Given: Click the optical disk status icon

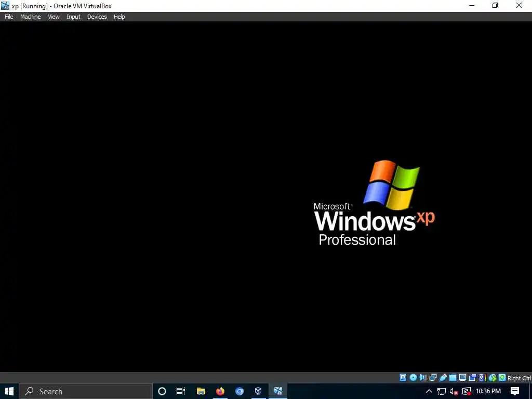Looking at the screenshot, I should (x=413, y=378).
